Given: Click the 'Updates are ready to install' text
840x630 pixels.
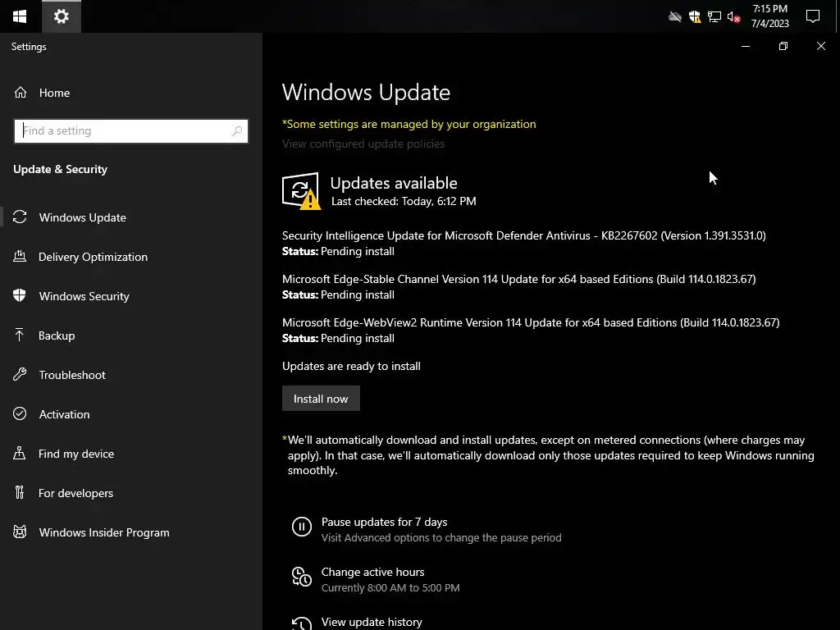Looking at the screenshot, I should (351, 367).
